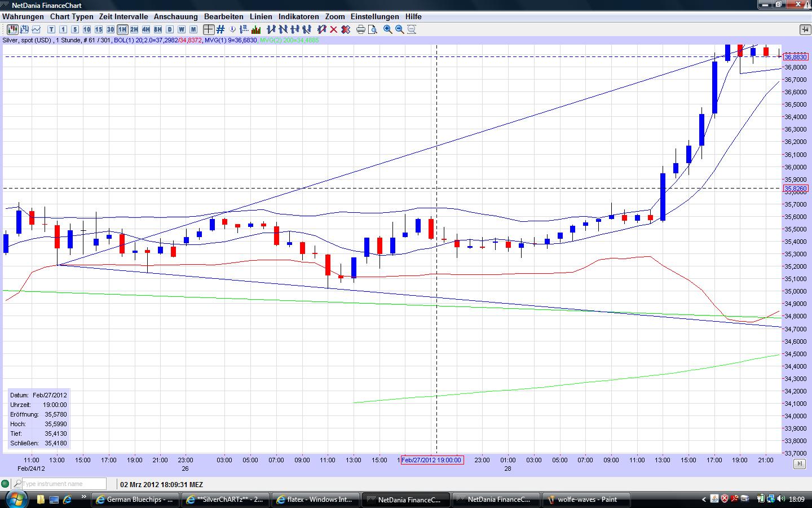The height and width of the screenshot is (508, 812).
Task: Switch to German Bluechips taskbar window
Action: 135,500
